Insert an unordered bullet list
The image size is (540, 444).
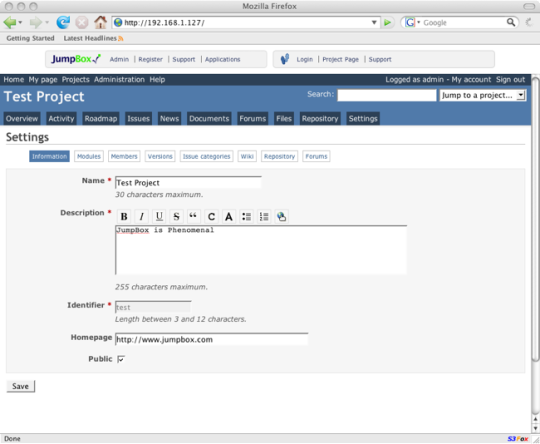(x=246, y=217)
